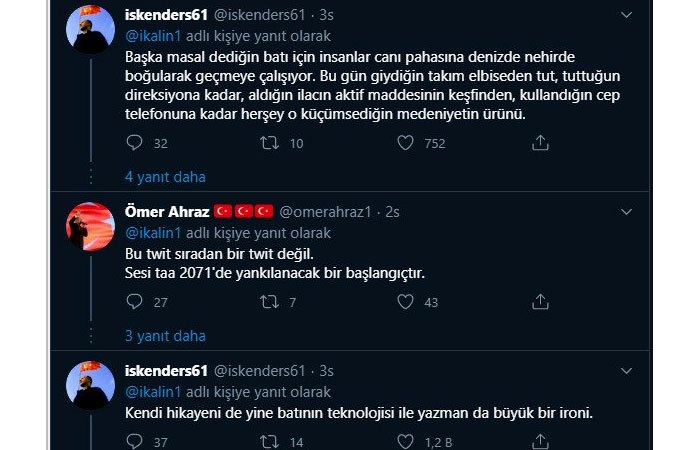Reply to the tweet about büyük bir ironi

[x=135, y=441]
